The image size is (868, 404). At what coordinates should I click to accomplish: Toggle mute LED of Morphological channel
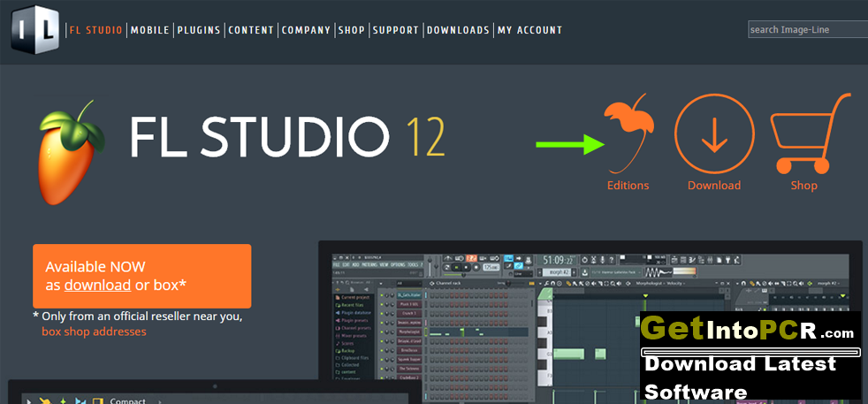382,332
